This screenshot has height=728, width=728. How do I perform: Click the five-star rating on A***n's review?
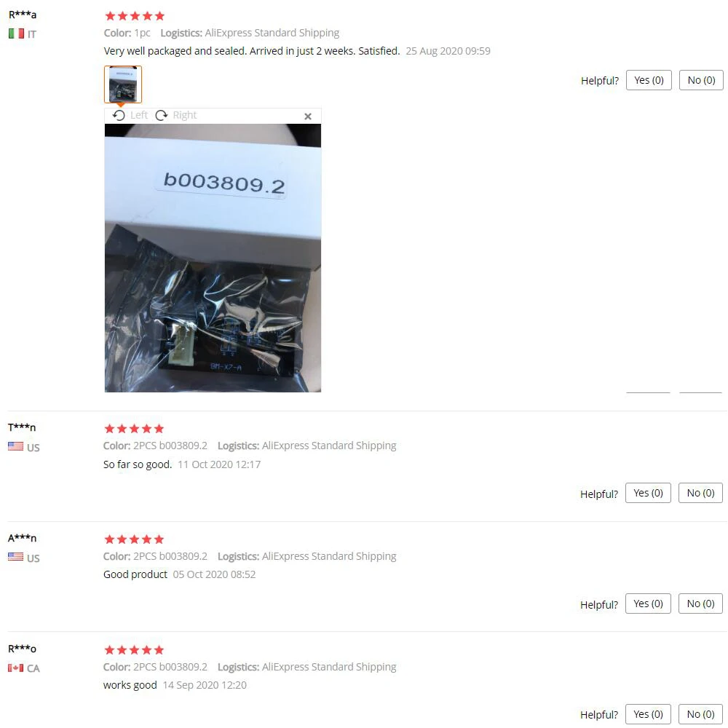(x=134, y=539)
